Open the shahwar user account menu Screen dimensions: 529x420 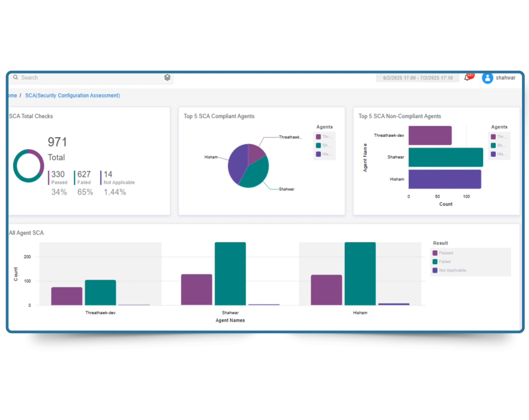pyautogui.click(x=505, y=78)
